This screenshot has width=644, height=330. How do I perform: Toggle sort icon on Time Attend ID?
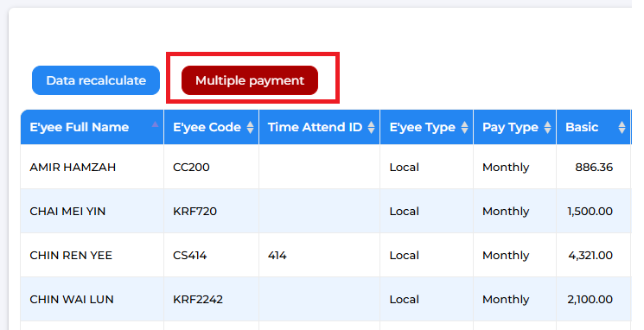[x=372, y=127]
